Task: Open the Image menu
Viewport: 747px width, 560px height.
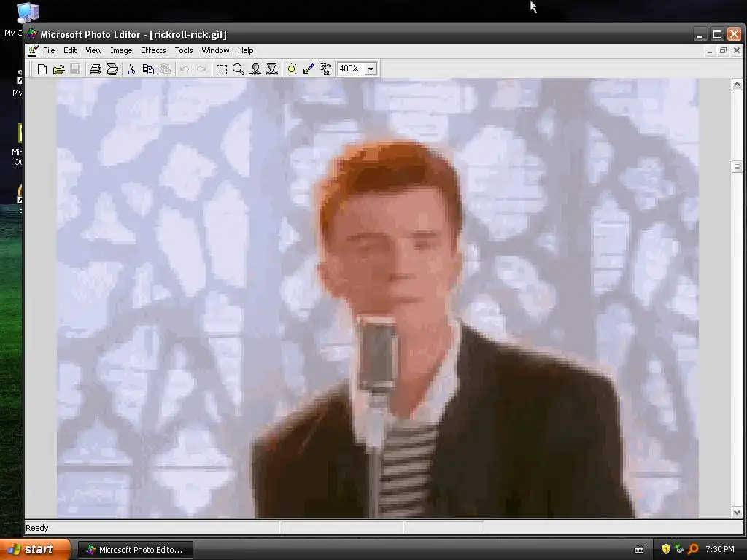Action: click(x=121, y=50)
